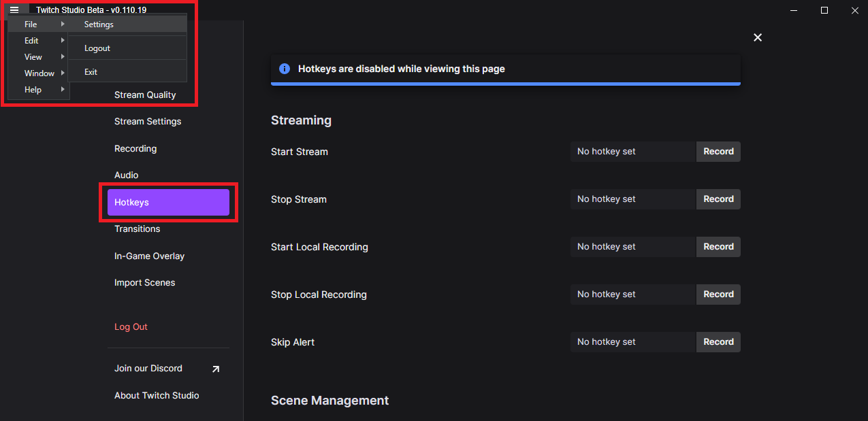Screen dimensions: 868x421
Task: Switch to the Audio settings tab
Action: click(x=127, y=175)
